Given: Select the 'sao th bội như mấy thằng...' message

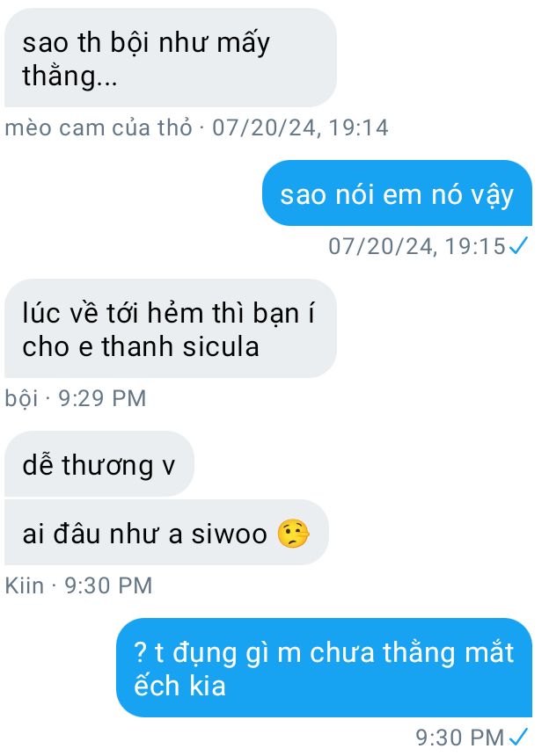Looking at the screenshot, I should (171, 57).
